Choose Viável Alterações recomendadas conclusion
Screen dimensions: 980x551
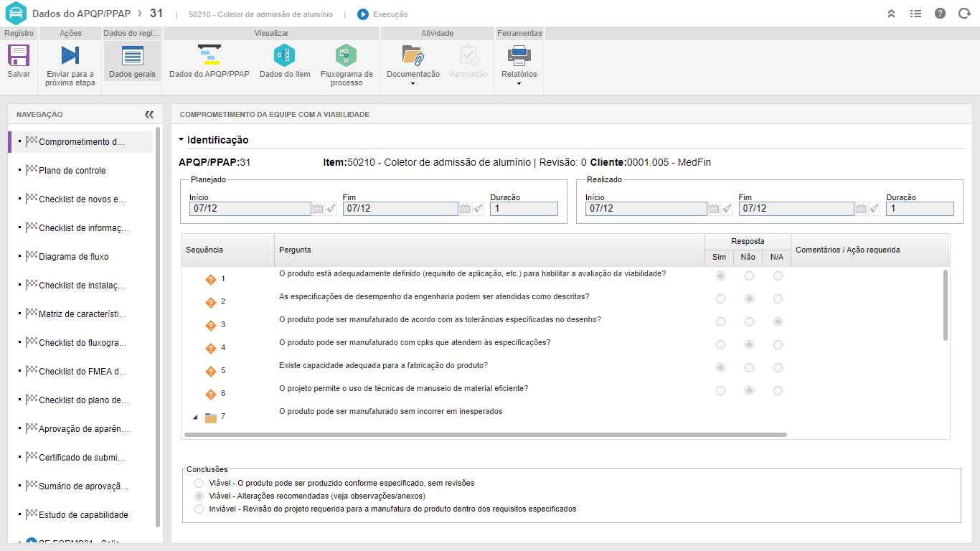[x=199, y=496]
